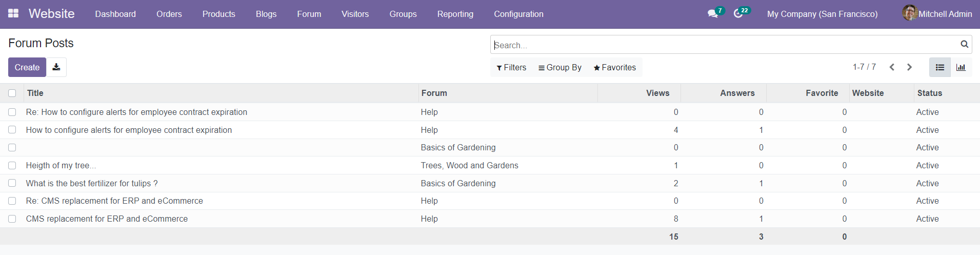Image resolution: width=980 pixels, height=255 pixels.
Task: Click the Forum Posts breadcrumb title
Action: (41, 43)
